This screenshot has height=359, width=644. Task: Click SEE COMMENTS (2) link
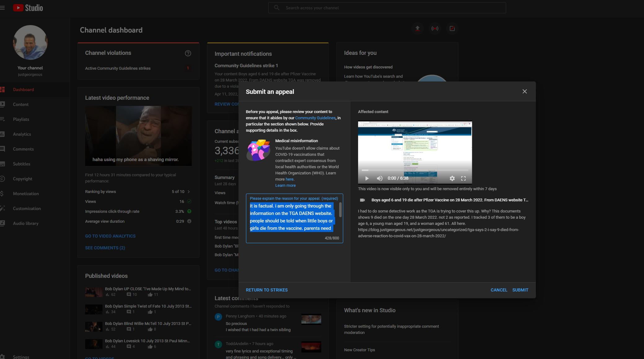pos(105,248)
